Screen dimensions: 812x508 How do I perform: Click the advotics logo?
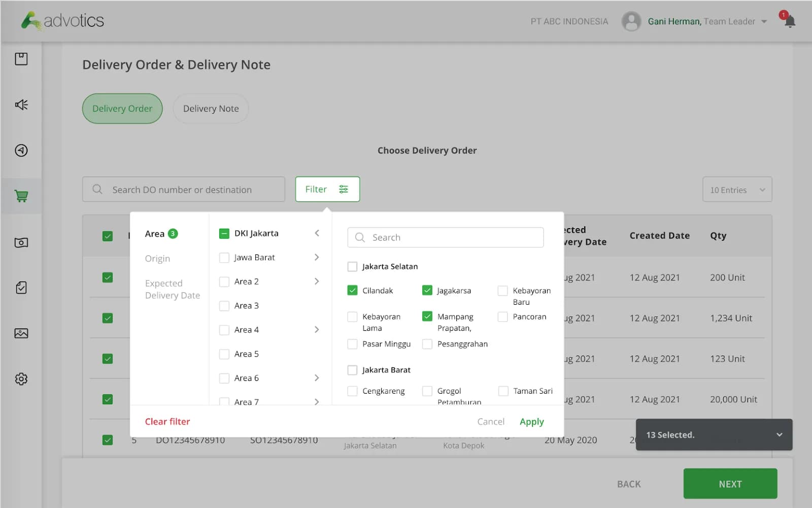click(x=62, y=21)
